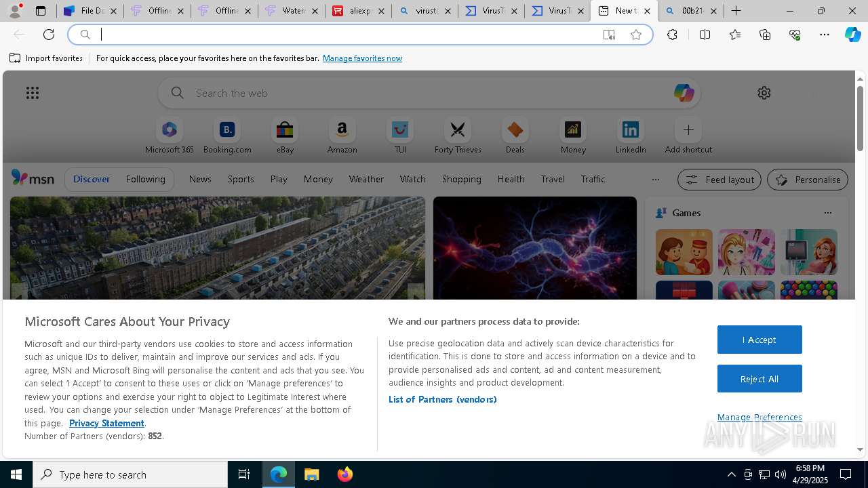This screenshot has width=868, height=488.
Task: Open TUI shortcut
Action: click(400, 136)
